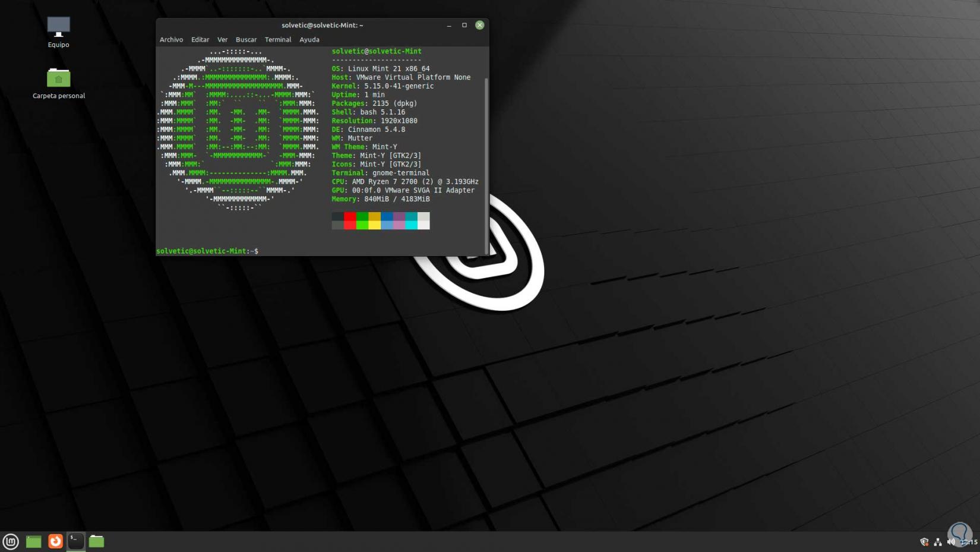This screenshot has height=552, width=980.
Task: Click the solvetic@solvetic-Mint:~$ command prompt
Action: click(x=207, y=251)
